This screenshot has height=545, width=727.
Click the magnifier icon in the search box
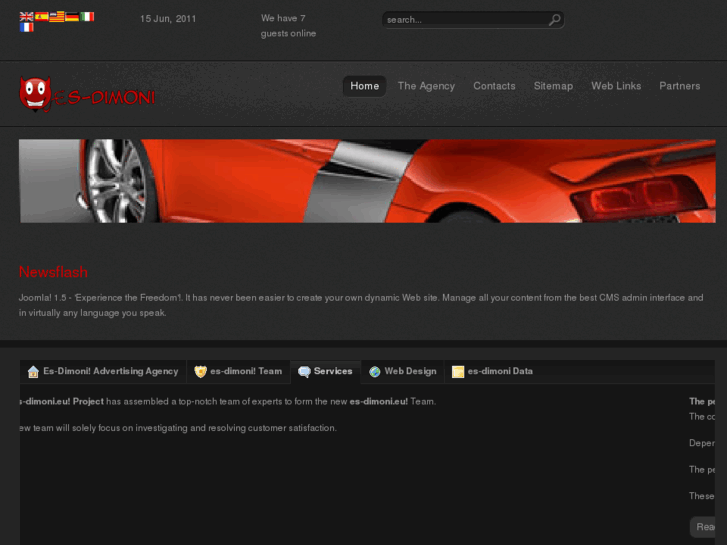(x=555, y=19)
